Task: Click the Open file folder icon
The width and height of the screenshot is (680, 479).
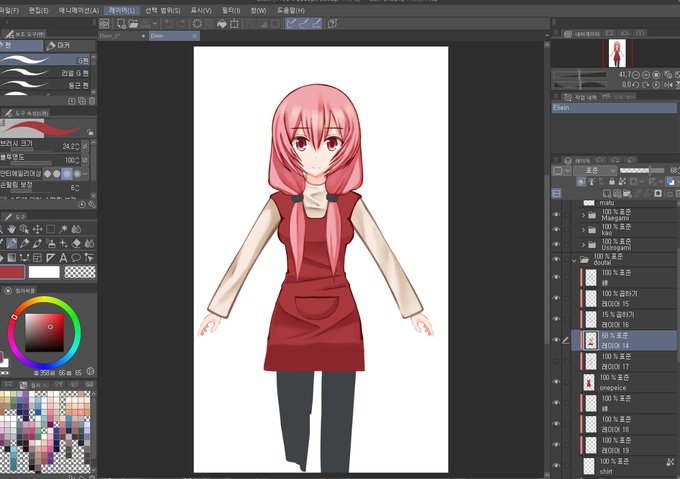Action: tap(133, 24)
